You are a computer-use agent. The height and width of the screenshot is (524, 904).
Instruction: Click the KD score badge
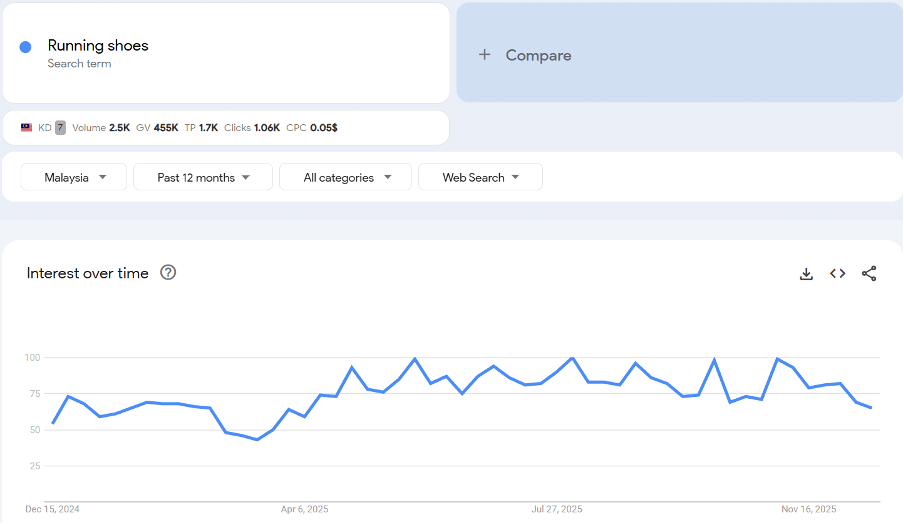pos(60,128)
